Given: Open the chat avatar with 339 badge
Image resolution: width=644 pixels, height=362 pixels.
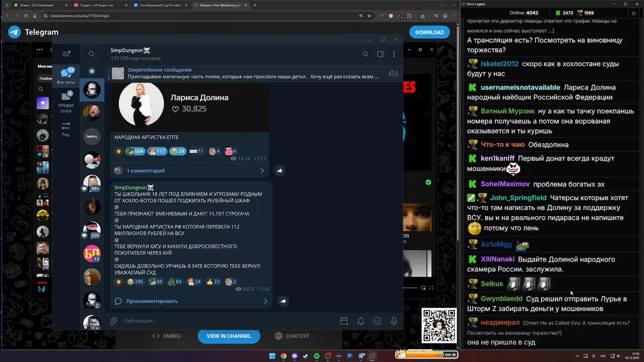Looking at the screenshot, I should click(92, 230).
